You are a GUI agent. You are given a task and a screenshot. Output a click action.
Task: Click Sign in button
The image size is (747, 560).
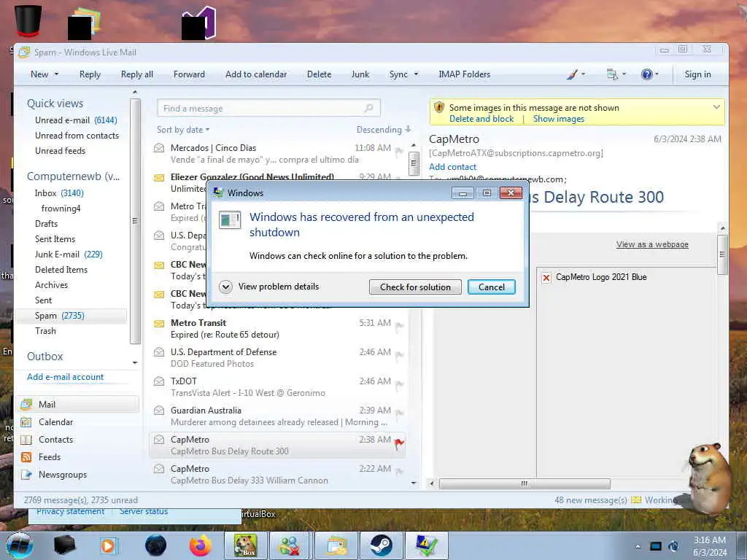(697, 74)
